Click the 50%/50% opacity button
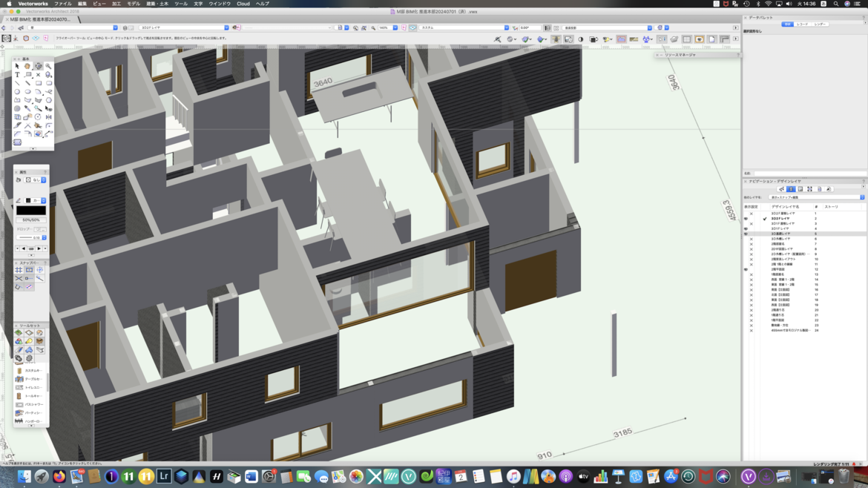Viewport: 868px width, 488px height. (31, 220)
